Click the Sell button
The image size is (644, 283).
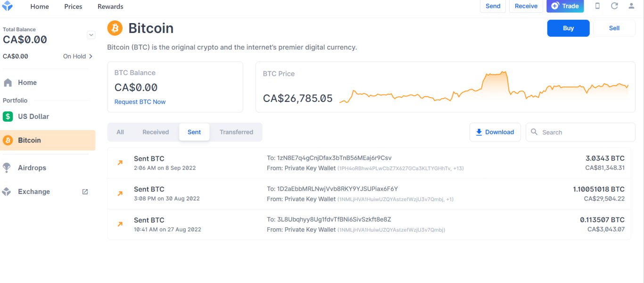[x=614, y=28]
